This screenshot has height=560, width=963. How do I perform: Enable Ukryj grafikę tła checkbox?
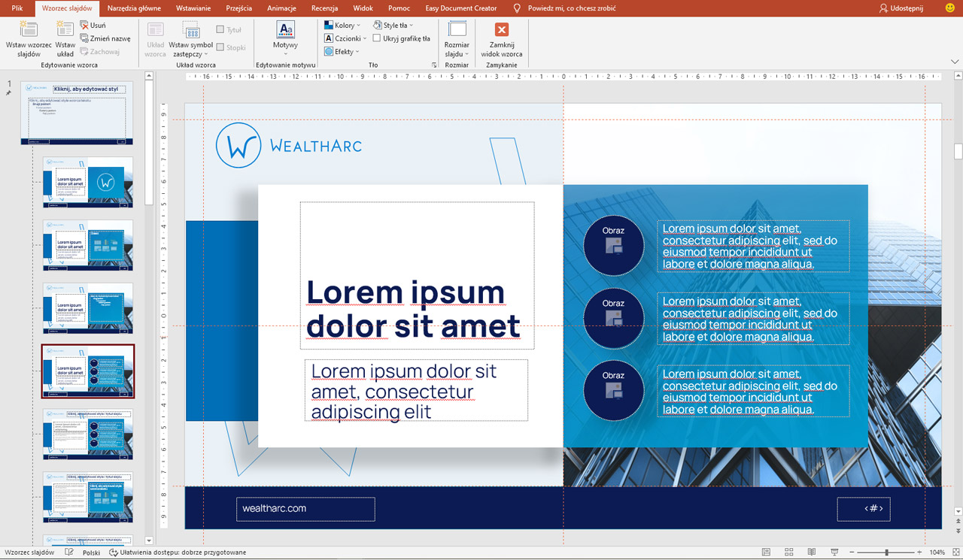[377, 38]
